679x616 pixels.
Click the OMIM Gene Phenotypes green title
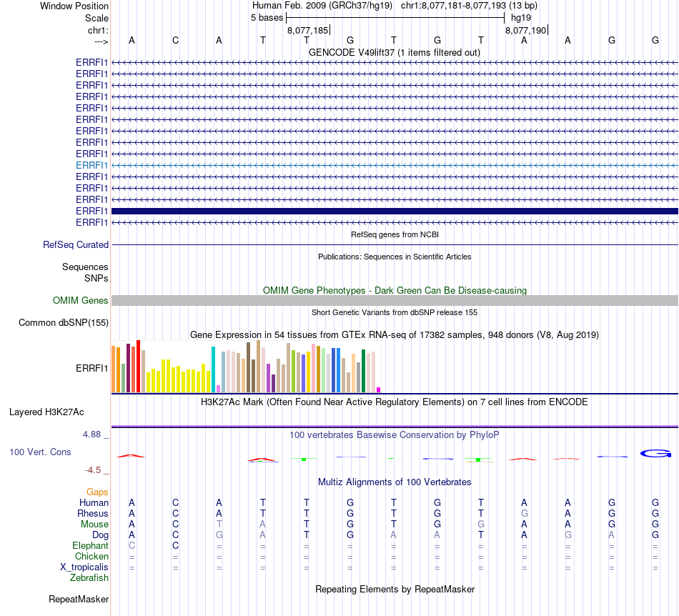pyautogui.click(x=395, y=290)
